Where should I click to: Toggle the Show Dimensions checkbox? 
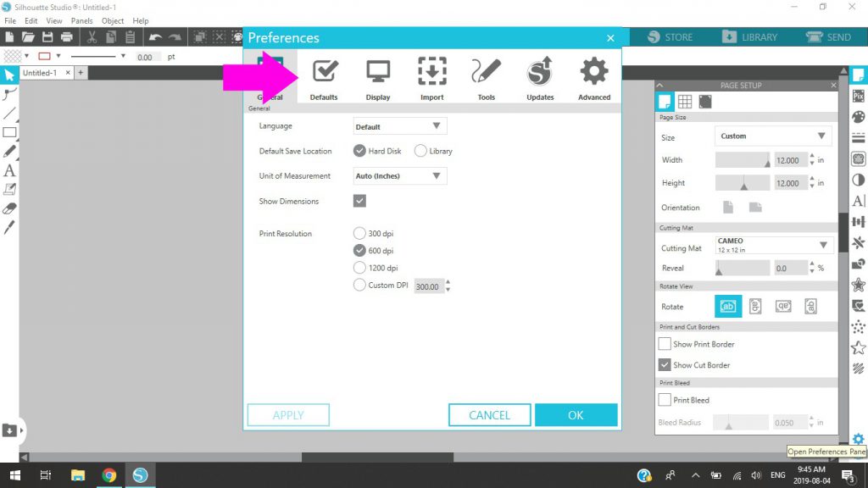359,201
